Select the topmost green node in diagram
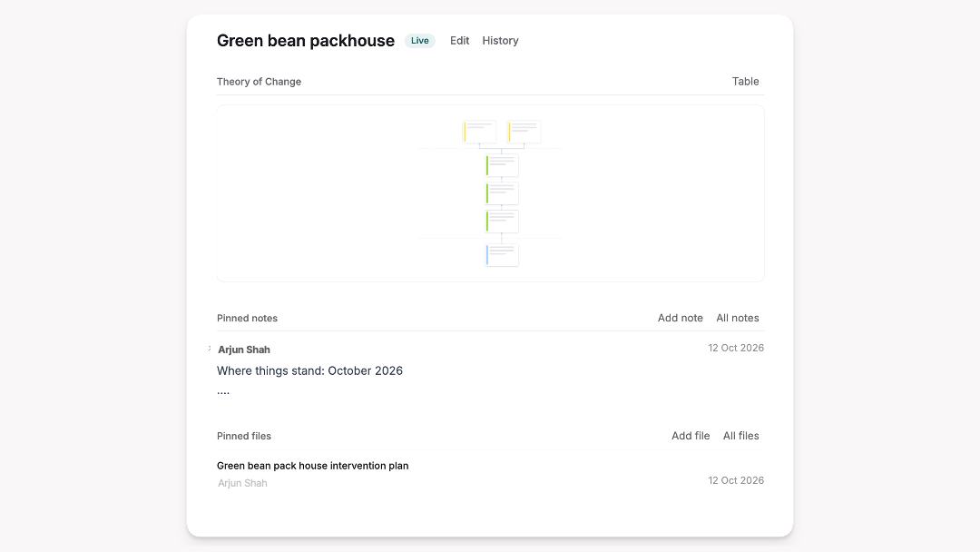 coord(503,165)
